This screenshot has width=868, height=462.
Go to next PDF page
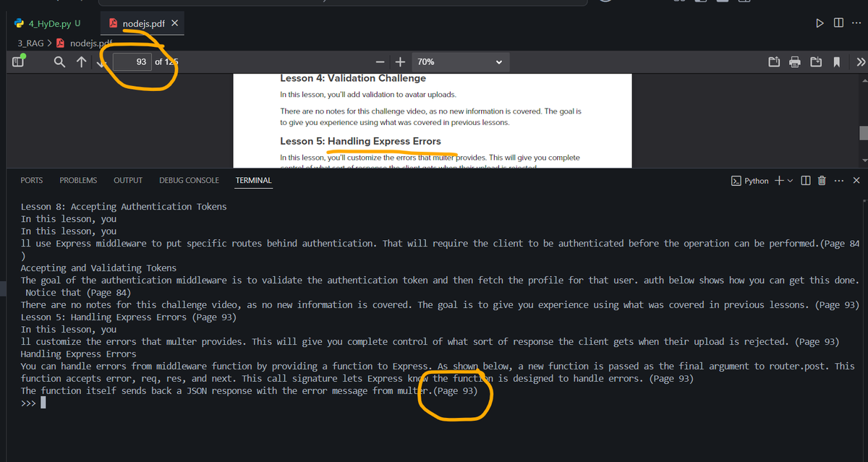pyautogui.click(x=101, y=62)
